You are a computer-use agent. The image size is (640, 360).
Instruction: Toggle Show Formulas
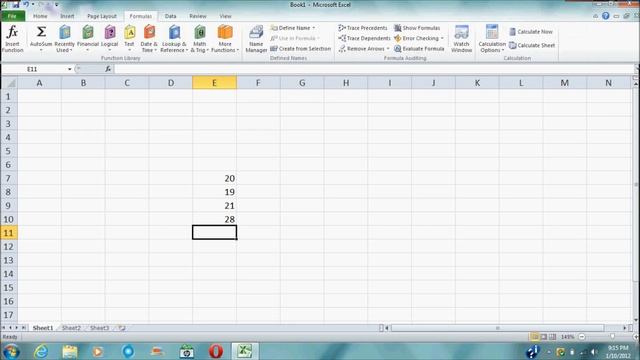(417, 28)
